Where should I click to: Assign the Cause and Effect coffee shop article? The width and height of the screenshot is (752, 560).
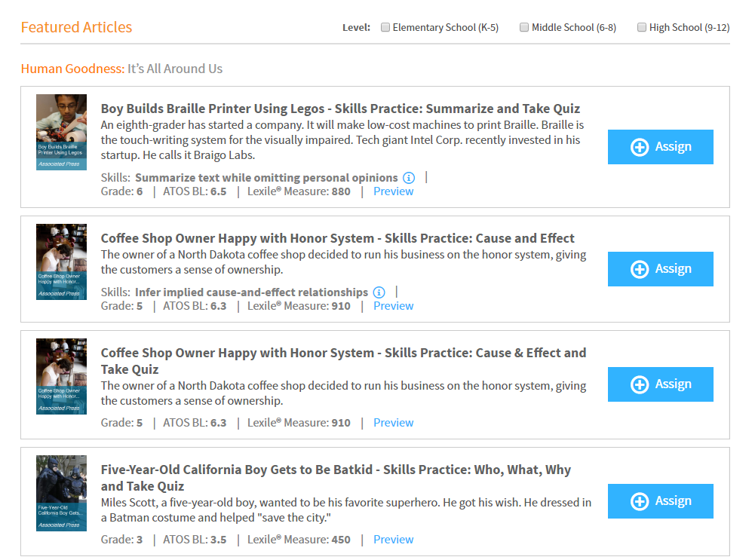pyautogui.click(x=661, y=269)
